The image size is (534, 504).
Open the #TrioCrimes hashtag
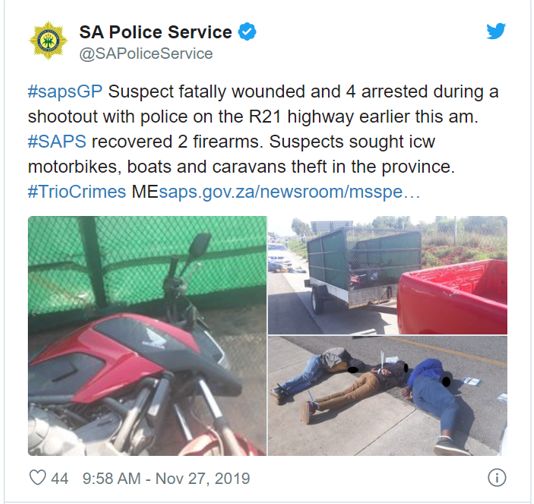click(x=77, y=191)
